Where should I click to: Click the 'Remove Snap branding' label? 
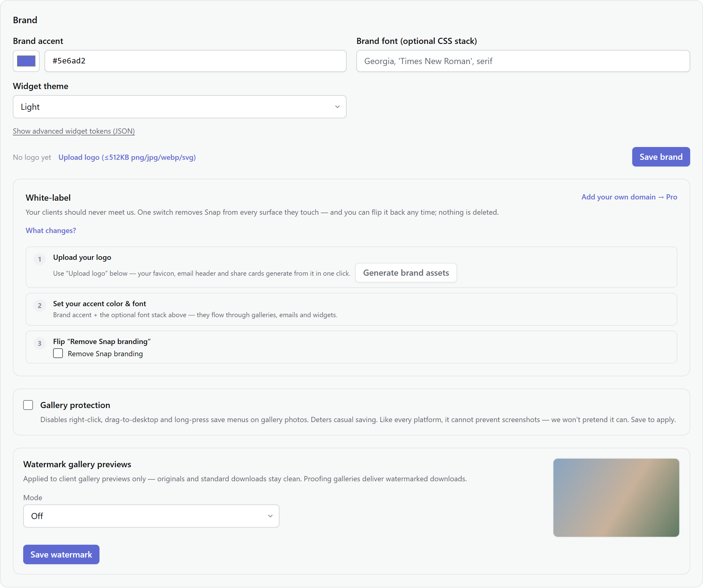105,354
